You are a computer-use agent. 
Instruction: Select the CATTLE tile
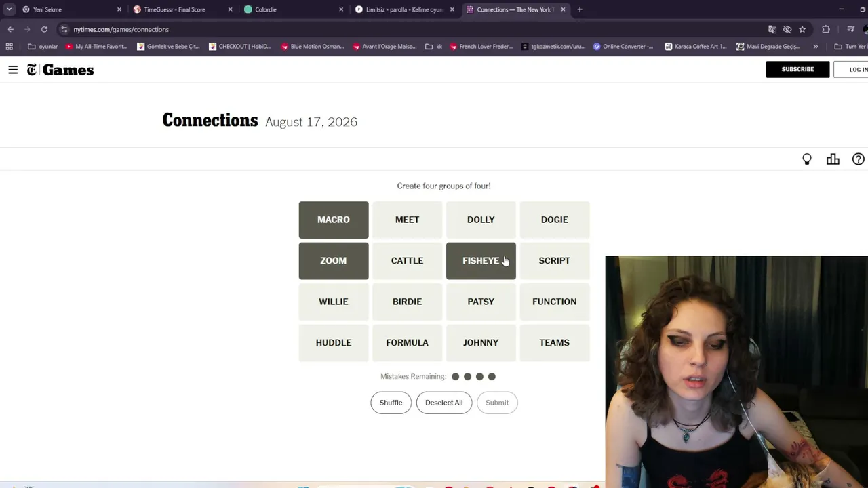(407, 261)
